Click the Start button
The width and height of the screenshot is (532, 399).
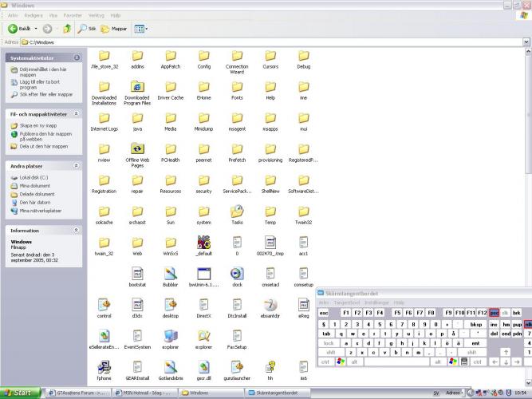click(x=19, y=393)
